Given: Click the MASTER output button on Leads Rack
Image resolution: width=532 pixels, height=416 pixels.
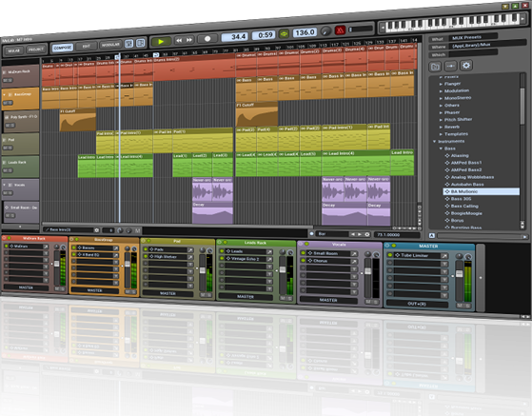Looking at the screenshot, I should coord(245,296).
